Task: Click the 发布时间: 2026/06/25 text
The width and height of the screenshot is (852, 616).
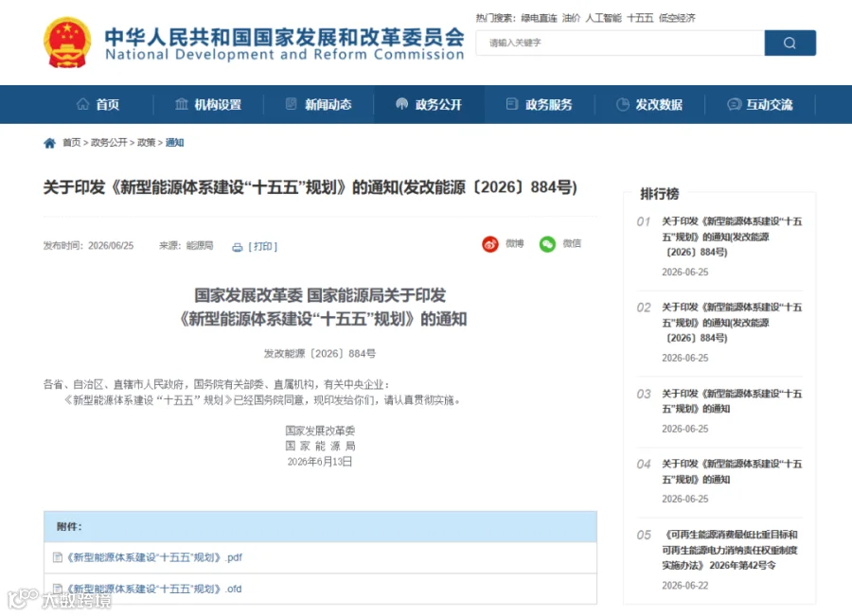Action: point(89,246)
